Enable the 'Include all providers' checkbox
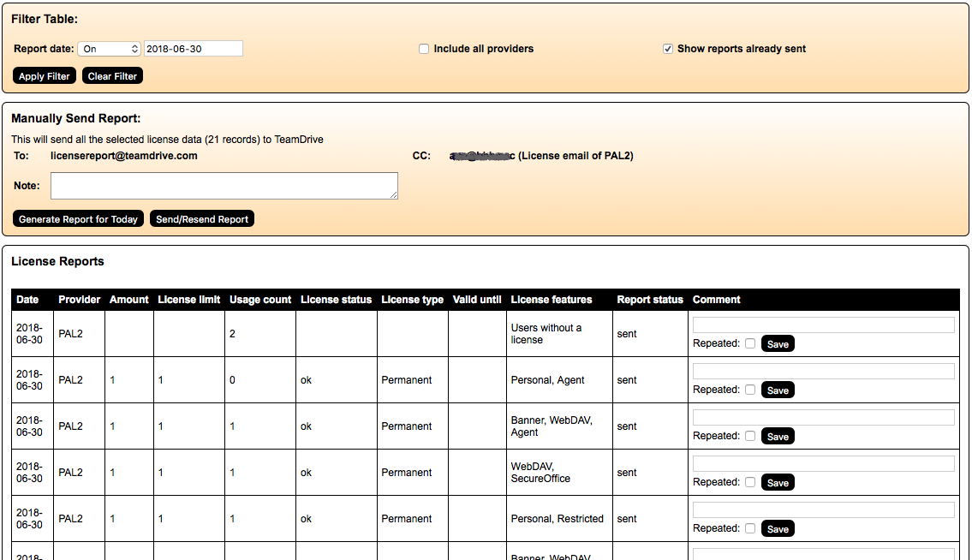 (423, 49)
